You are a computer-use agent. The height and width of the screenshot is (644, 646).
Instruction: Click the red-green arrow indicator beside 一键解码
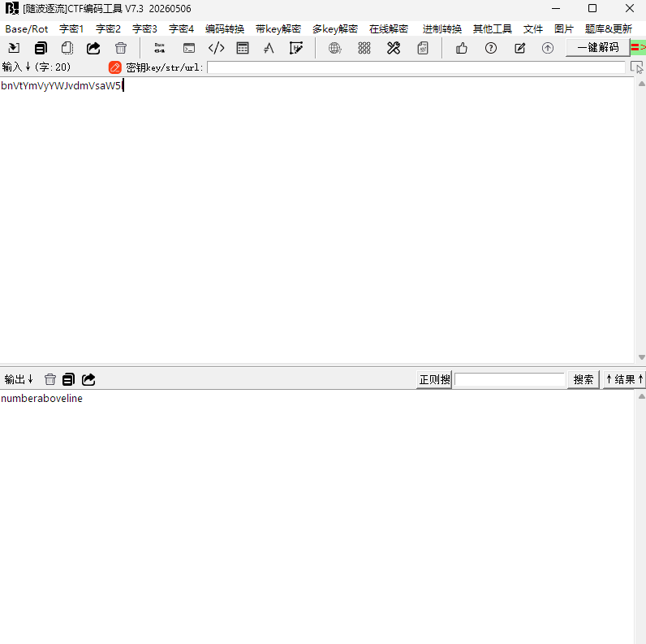click(x=638, y=47)
